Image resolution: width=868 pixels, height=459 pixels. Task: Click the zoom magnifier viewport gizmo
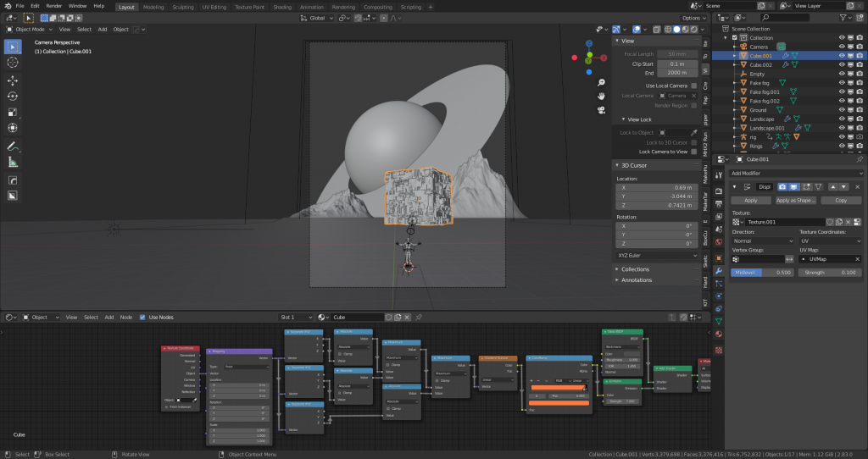pyautogui.click(x=601, y=83)
